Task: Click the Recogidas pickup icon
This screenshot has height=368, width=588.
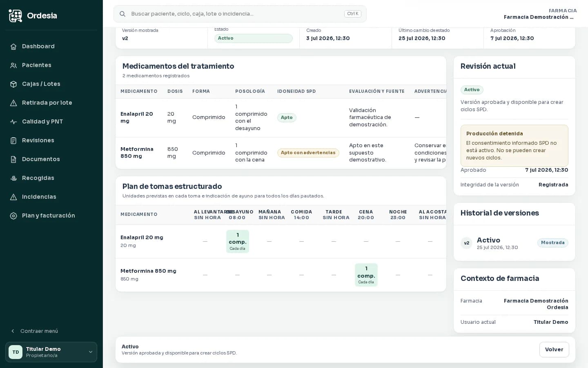Action: click(x=13, y=178)
